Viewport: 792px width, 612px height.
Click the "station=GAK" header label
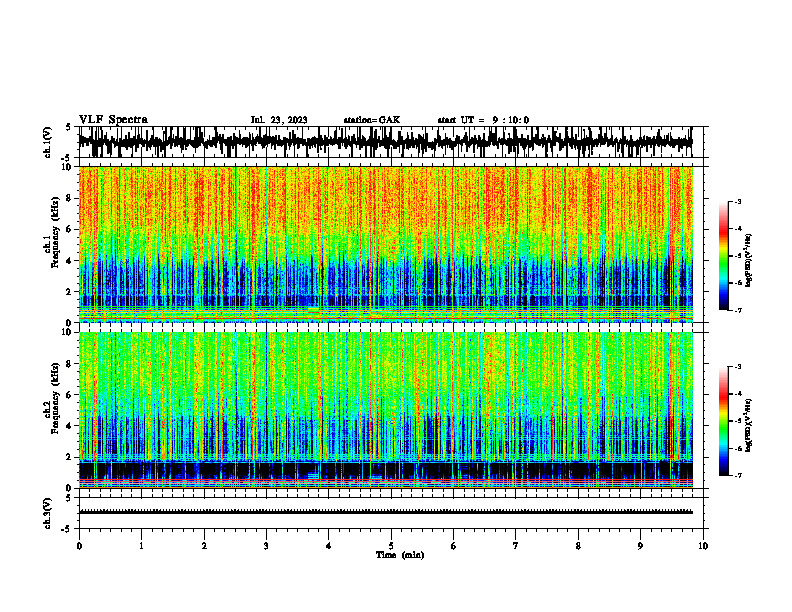[372, 120]
